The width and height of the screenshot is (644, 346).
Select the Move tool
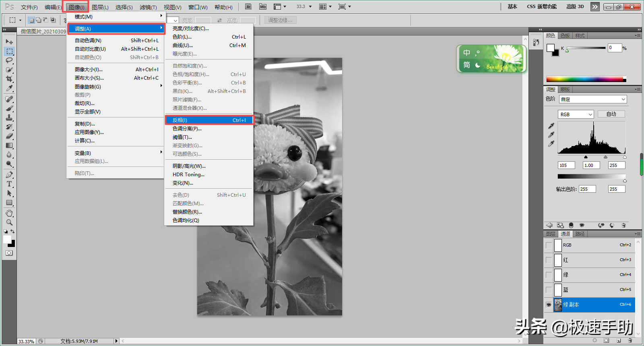[9, 41]
